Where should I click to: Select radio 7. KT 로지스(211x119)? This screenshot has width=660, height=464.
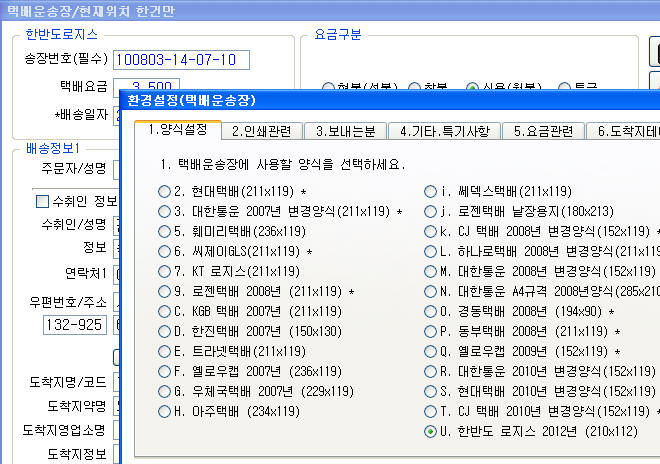tap(164, 272)
